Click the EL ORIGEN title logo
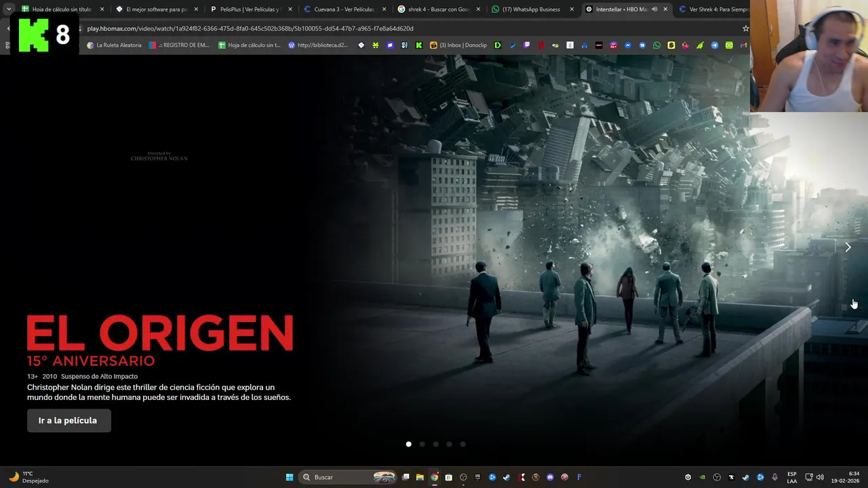Viewport: 868px width, 488px height. [160, 333]
